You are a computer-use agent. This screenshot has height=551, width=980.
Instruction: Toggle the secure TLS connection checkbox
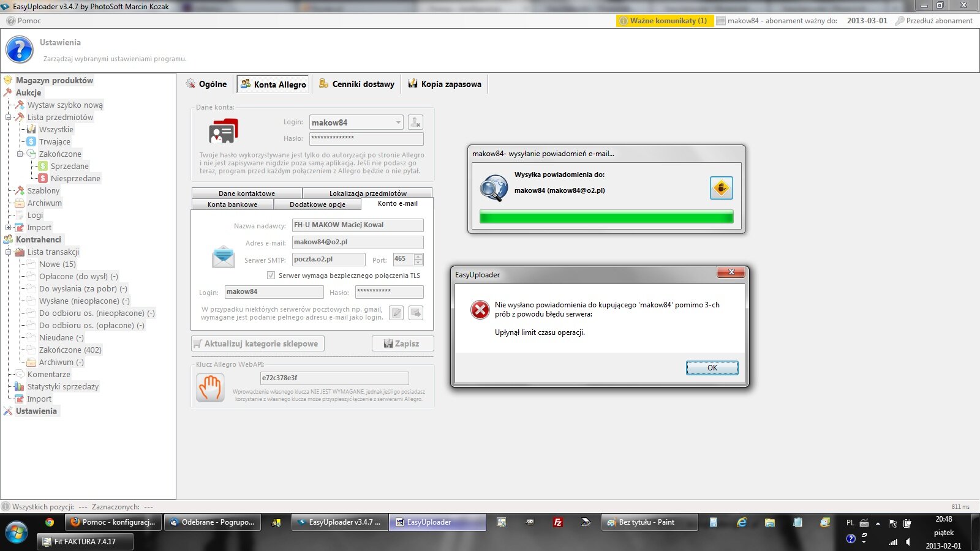click(271, 275)
